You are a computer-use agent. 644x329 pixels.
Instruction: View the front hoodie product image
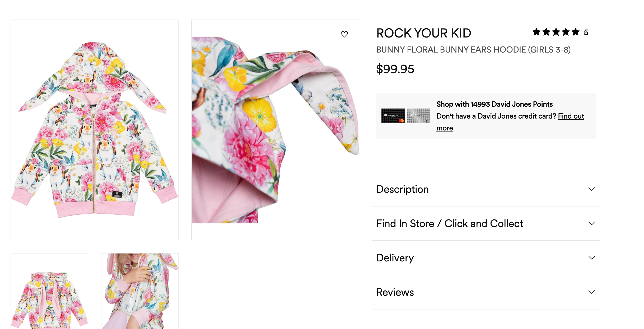95,130
